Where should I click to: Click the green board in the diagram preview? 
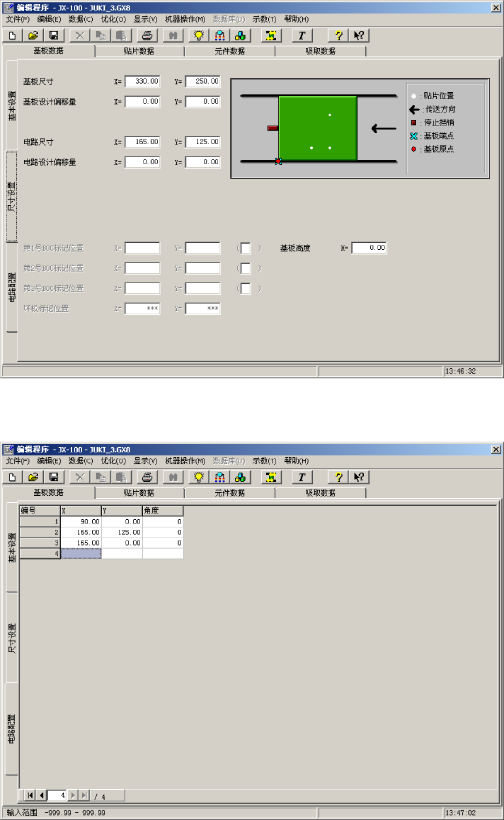coord(318,128)
